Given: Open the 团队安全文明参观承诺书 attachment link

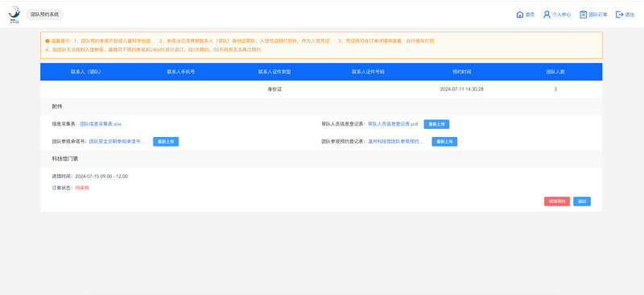Looking at the screenshot, I should coord(118,142).
